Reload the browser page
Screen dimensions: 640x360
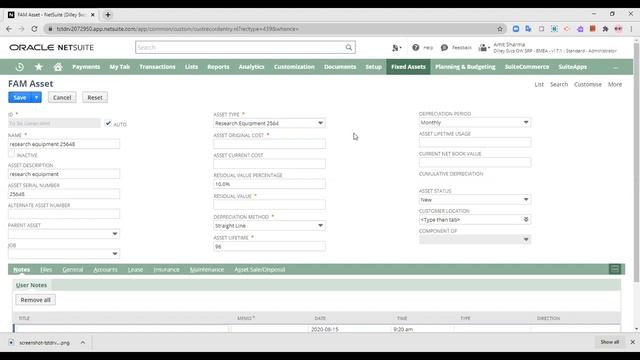34,29
